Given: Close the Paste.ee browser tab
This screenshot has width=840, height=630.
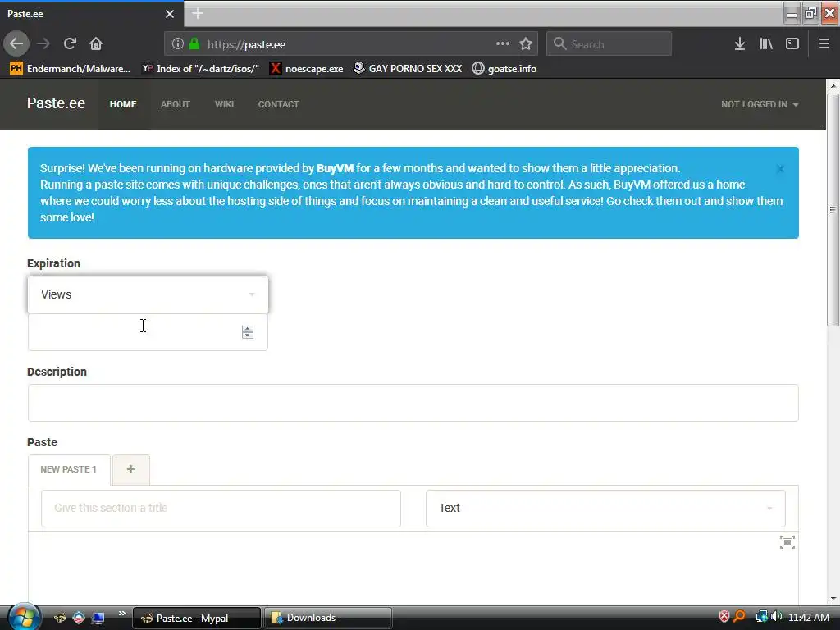Looking at the screenshot, I should tap(170, 14).
